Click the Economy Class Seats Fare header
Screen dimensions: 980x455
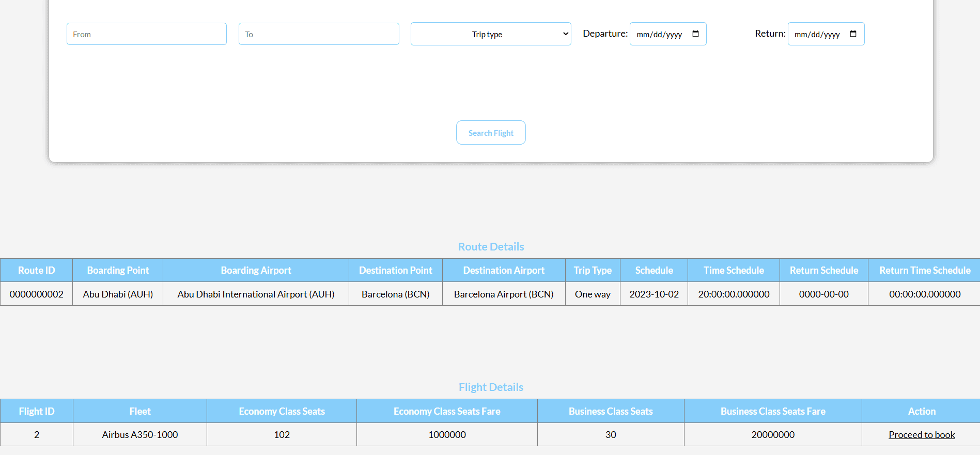pos(447,411)
